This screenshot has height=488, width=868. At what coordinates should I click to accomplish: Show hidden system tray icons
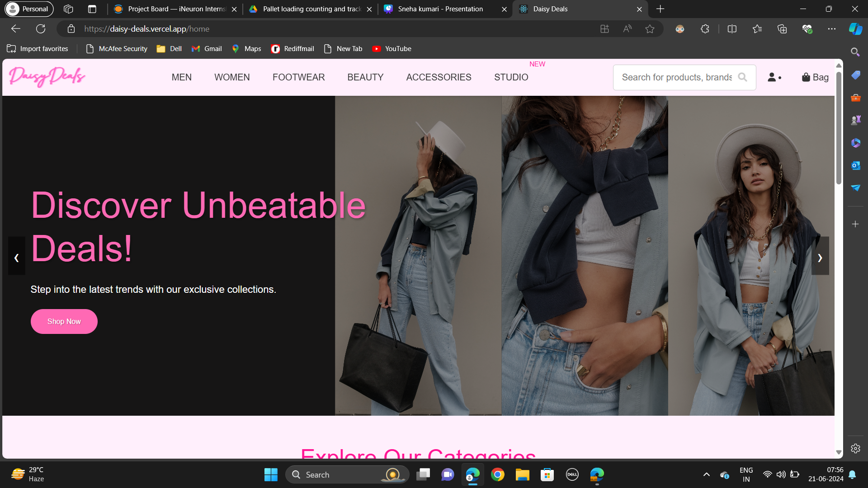(x=706, y=474)
